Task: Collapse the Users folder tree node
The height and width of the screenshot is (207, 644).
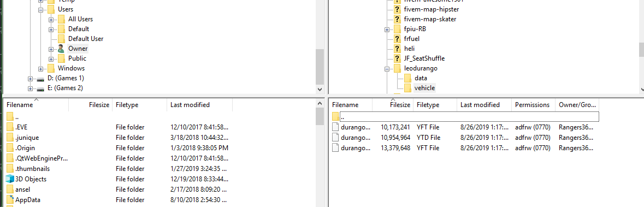Action: (x=40, y=9)
